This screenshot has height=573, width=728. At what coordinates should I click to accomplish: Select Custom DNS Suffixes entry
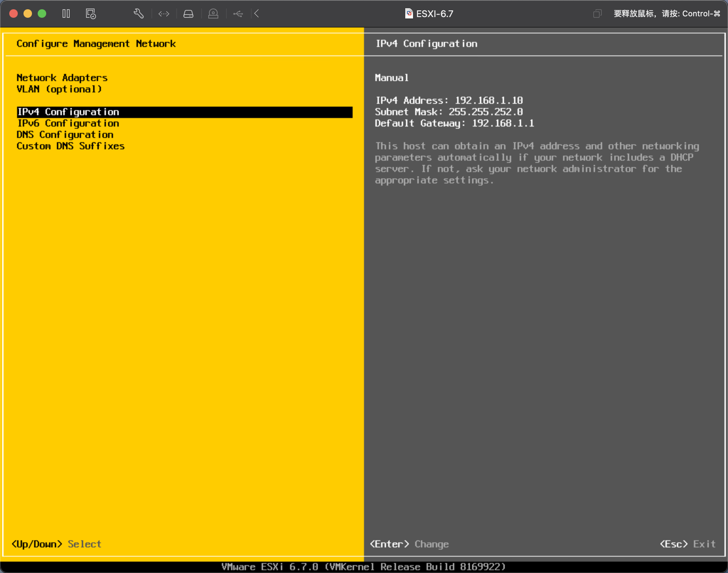click(70, 146)
